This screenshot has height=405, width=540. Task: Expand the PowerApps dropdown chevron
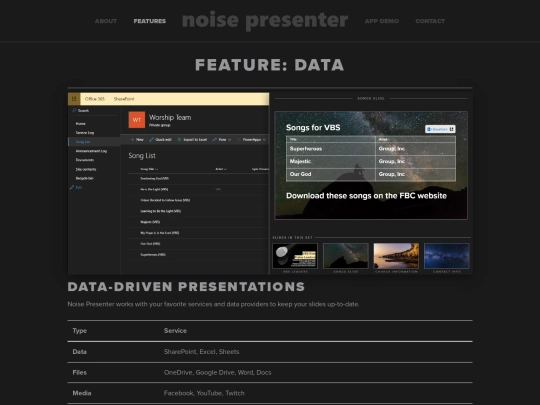[264, 140]
